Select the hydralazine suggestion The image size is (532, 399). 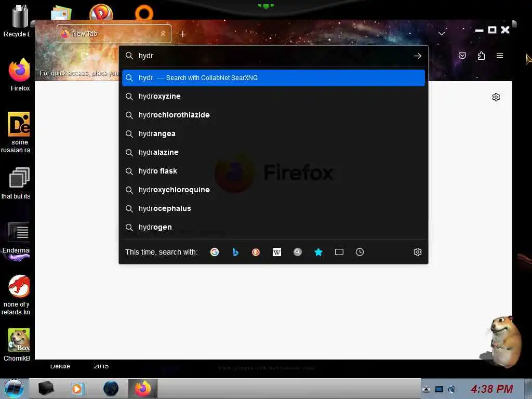click(273, 152)
